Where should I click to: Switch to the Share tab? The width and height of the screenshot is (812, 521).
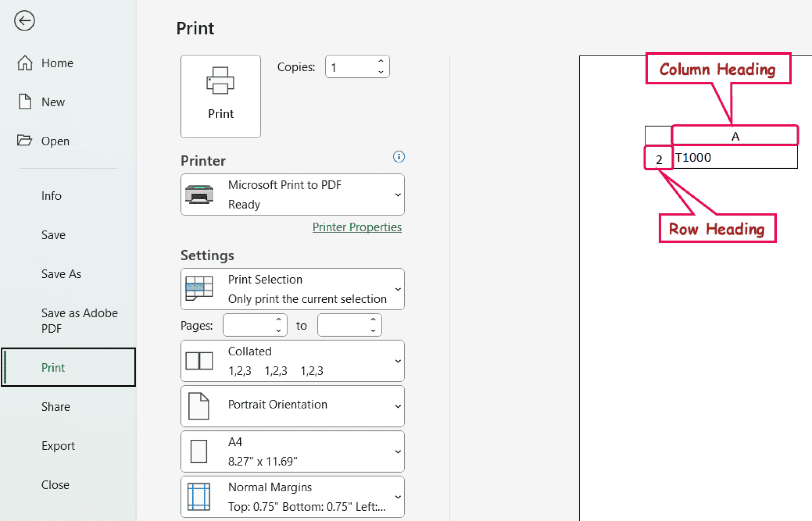(56, 406)
